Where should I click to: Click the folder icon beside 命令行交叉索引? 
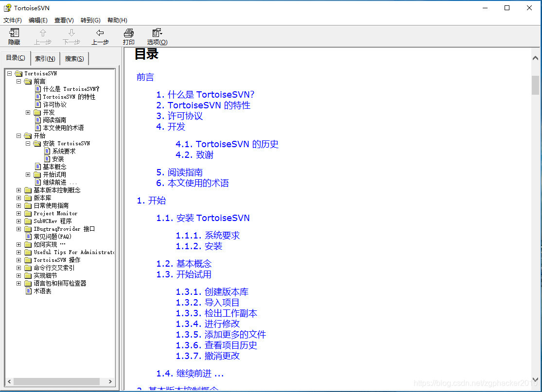click(x=28, y=268)
